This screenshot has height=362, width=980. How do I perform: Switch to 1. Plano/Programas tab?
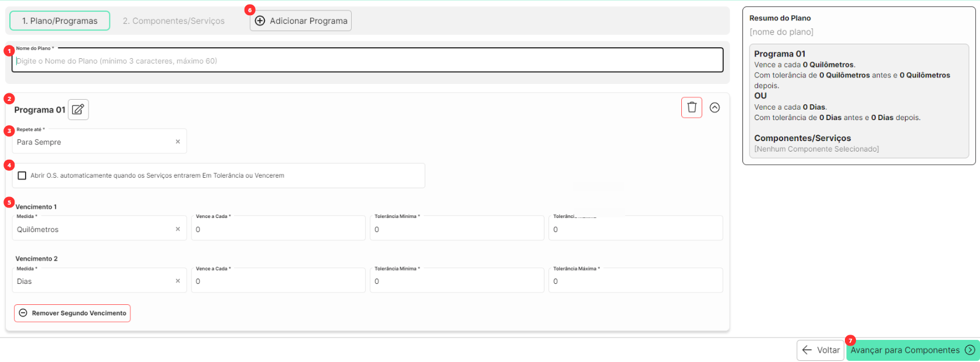[60, 20]
